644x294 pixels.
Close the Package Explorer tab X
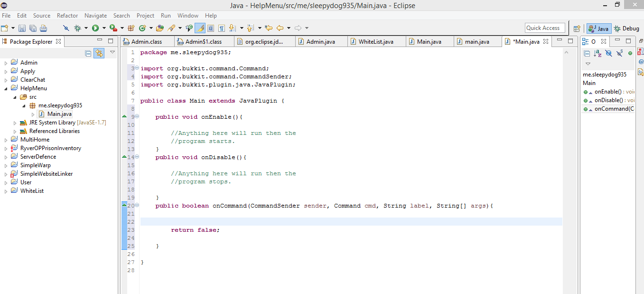coord(58,41)
